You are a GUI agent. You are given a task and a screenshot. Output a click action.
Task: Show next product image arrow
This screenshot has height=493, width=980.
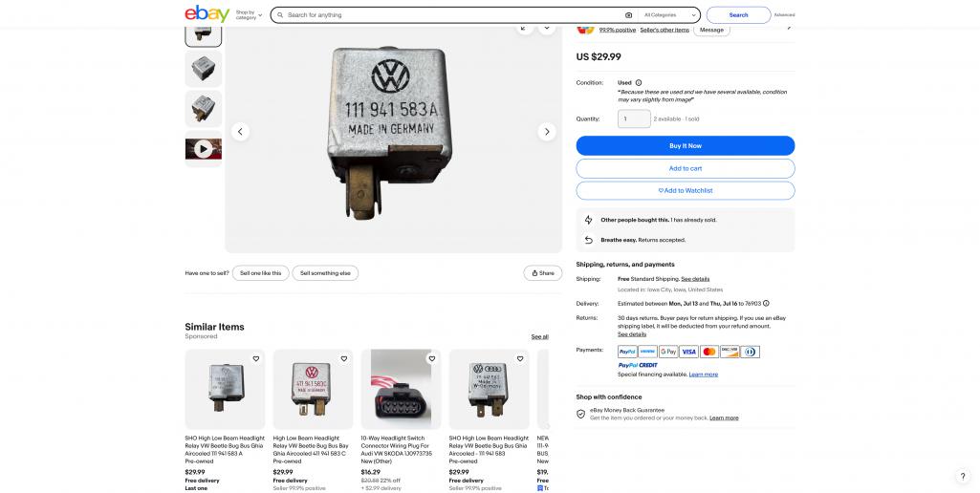[x=547, y=132]
